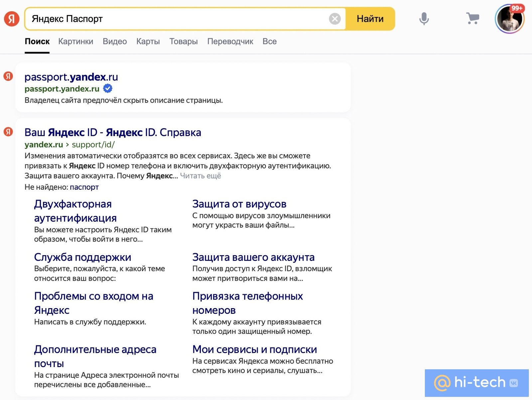Start voice search with the microphone icon
This screenshot has height=400, width=532.
(424, 19)
